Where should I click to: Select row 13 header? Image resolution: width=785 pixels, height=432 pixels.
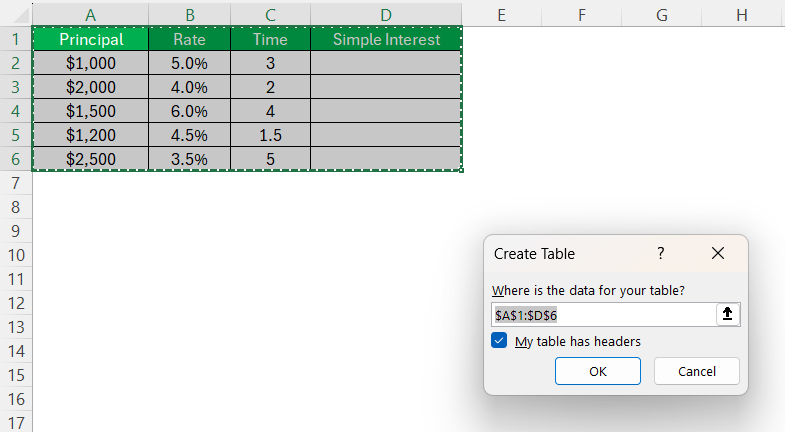click(16, 327)
